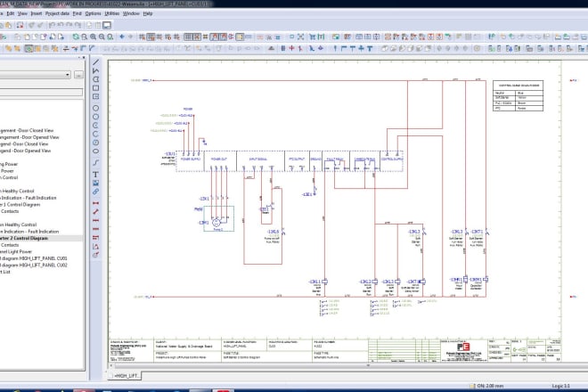Viewport: 588px width, 392px height.
Task: Click the 'Logic 1:1' status bar entry
Action: (x=561, y=386)
